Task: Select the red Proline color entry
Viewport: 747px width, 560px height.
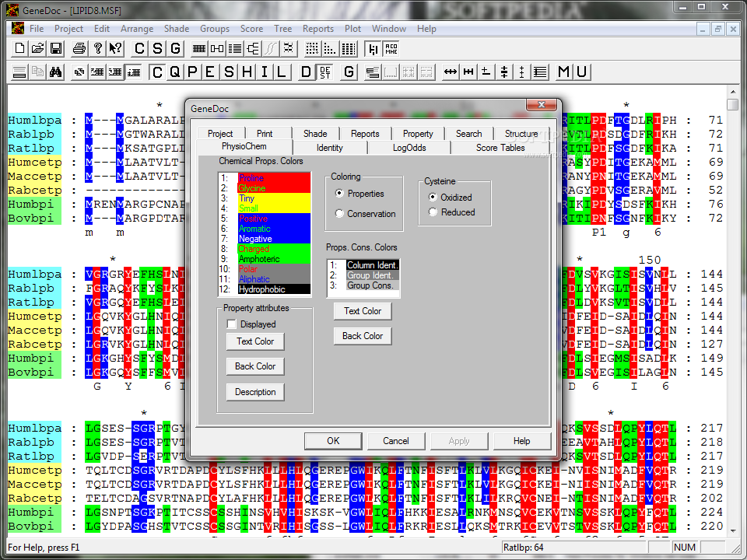Action: click(x=265, y=178)
